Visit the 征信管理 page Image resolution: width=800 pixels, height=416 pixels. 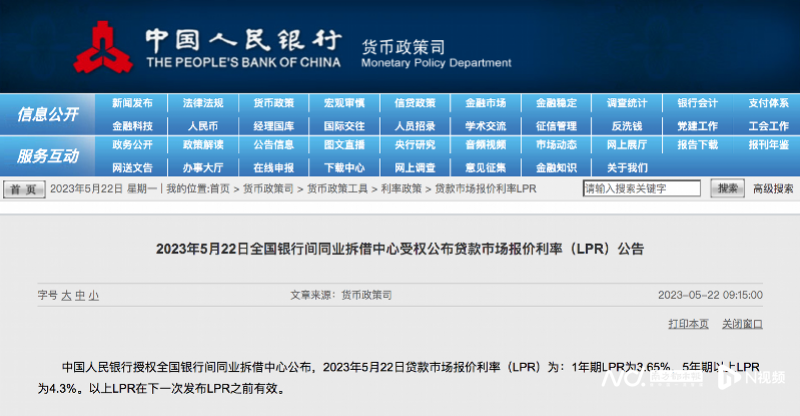556,126
